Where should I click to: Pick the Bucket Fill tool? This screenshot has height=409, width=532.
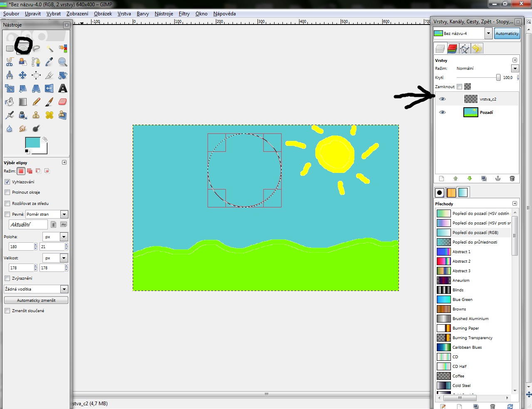pyautogui.click(x=10, y=102)
